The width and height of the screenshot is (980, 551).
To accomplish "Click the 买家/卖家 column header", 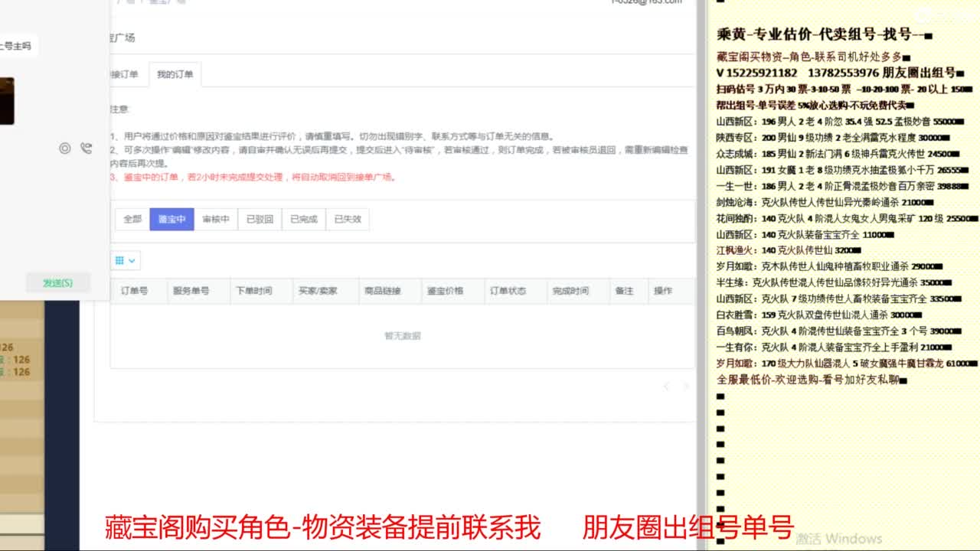I will [x=318, y=291].
